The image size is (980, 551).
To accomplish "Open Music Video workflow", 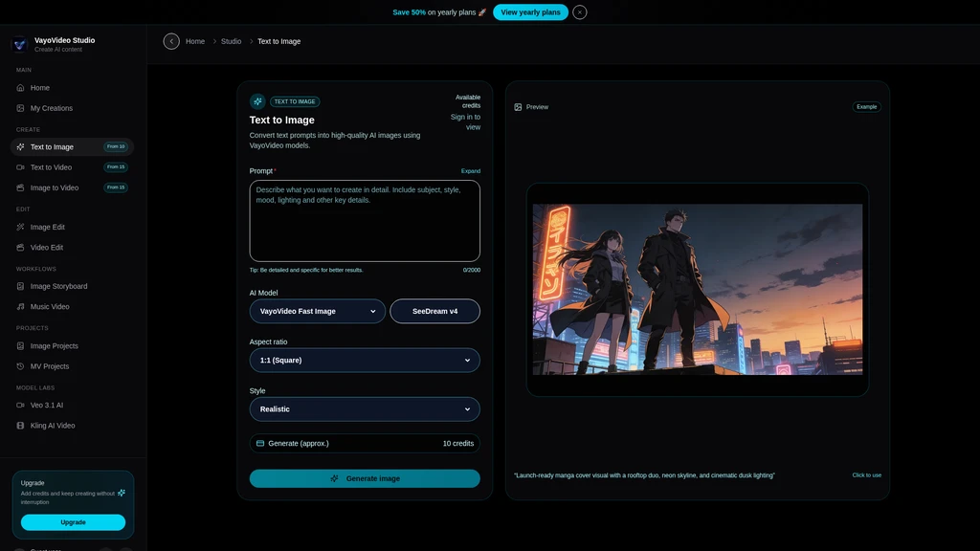I will 72,307.
